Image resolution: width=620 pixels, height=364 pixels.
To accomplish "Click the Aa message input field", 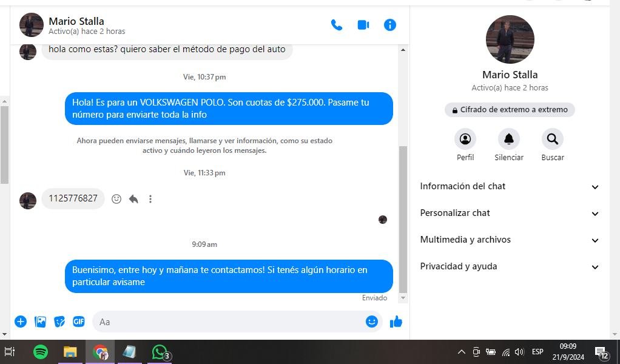I will tap(231, 322).
